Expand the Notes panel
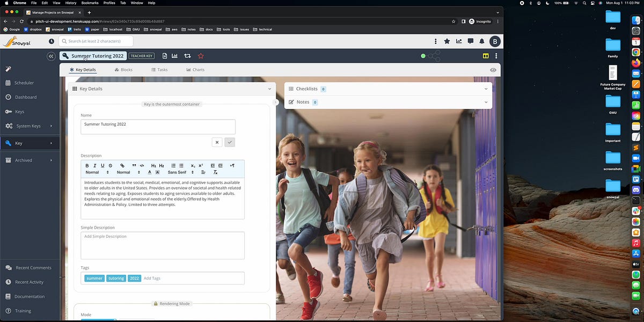 tap(486, 102)
